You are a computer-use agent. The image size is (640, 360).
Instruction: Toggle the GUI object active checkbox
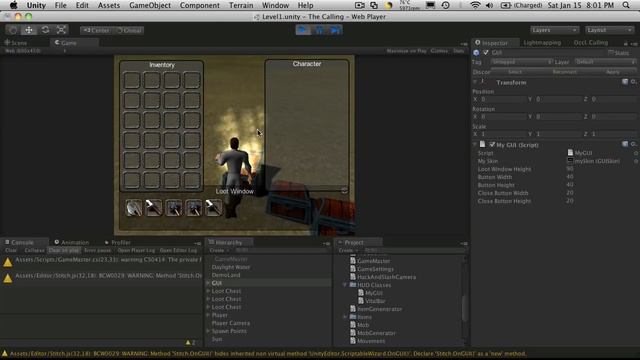486,53
